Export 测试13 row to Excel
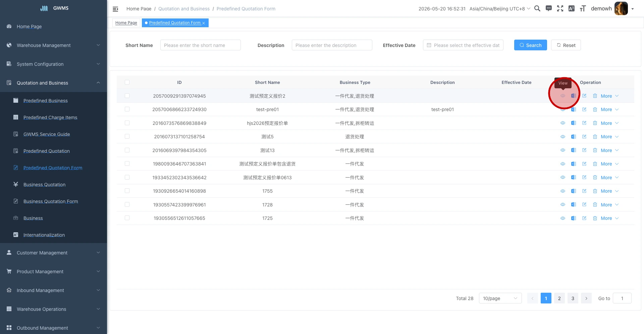 coord(574,150)
